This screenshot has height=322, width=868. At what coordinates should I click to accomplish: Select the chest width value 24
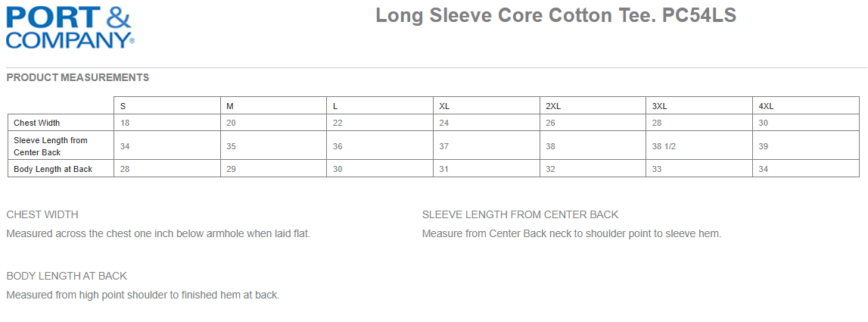(x=444, y=123)
